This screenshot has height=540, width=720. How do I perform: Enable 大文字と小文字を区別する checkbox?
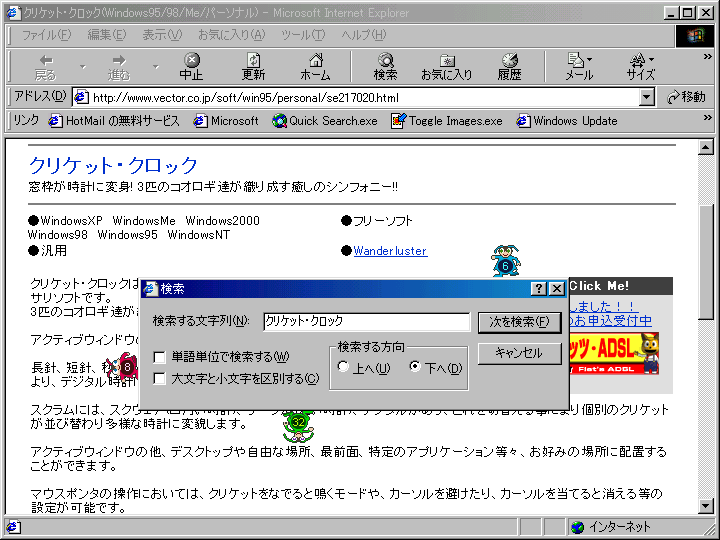click(x=159, y=378)
